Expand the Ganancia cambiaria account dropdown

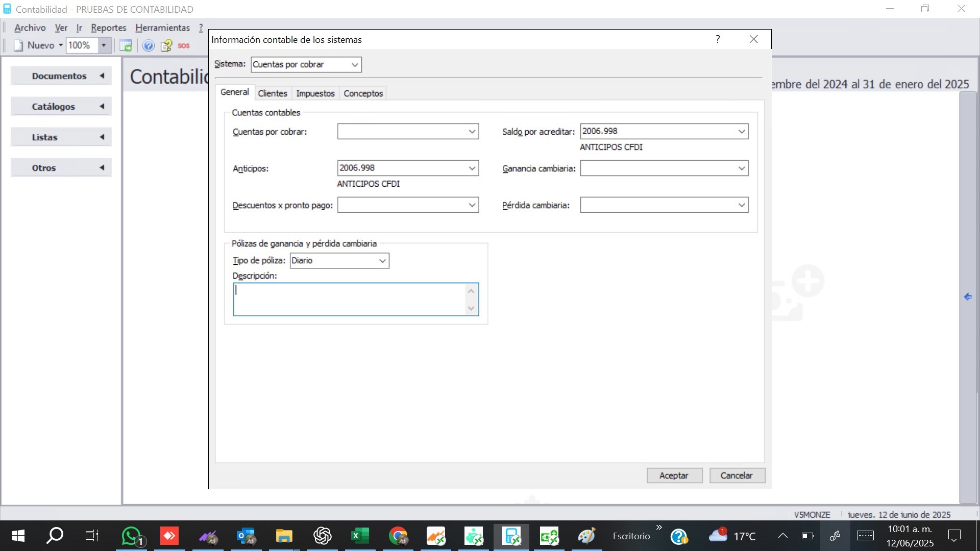coord(742,168)
